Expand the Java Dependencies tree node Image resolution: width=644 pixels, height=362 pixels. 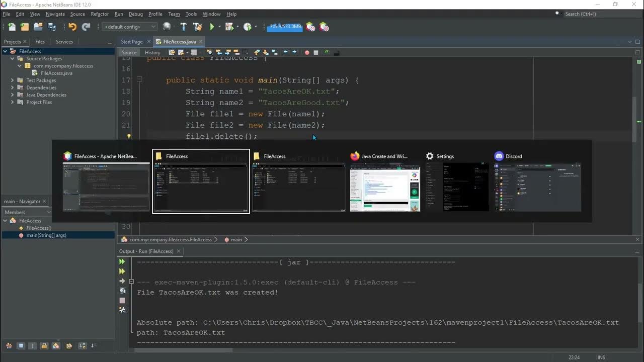pos(13,95)
